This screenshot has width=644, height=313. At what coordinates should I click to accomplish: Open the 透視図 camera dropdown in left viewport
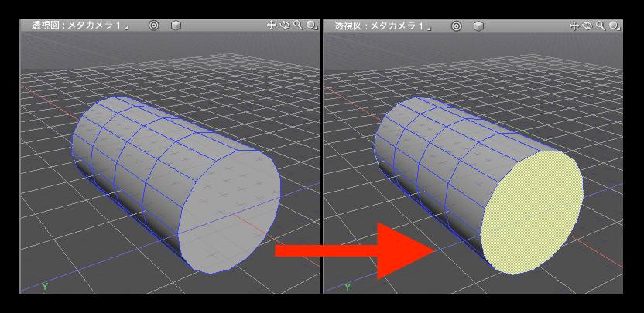(79, 26)
